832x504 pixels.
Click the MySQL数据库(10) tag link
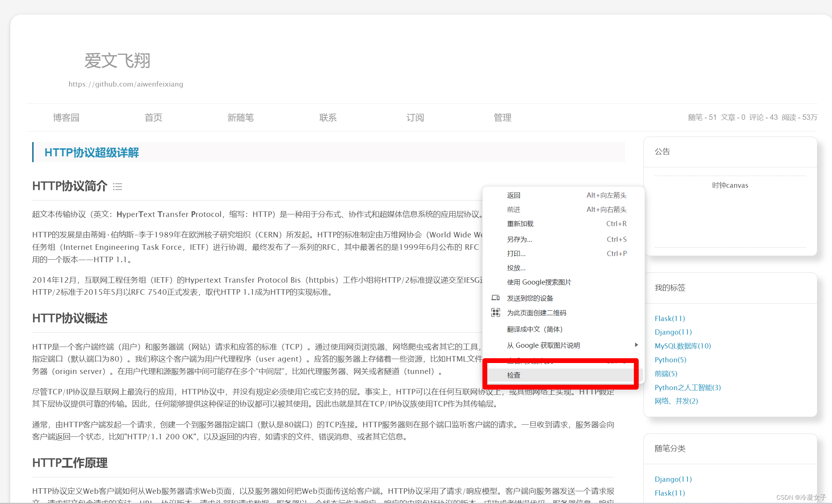click(683, 346)
